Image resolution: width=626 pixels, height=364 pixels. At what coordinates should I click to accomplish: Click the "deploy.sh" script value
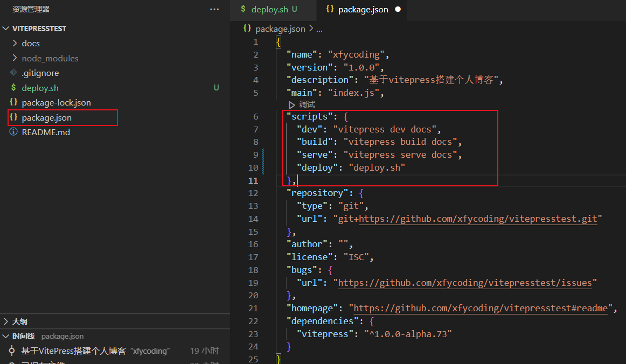point(377,167)
